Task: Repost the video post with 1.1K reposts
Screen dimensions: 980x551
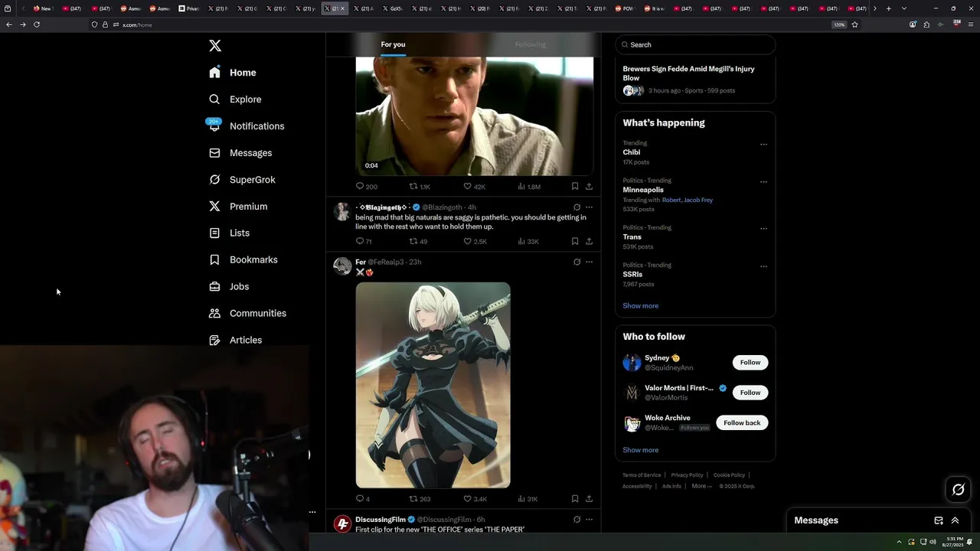Action: [420, 187]
